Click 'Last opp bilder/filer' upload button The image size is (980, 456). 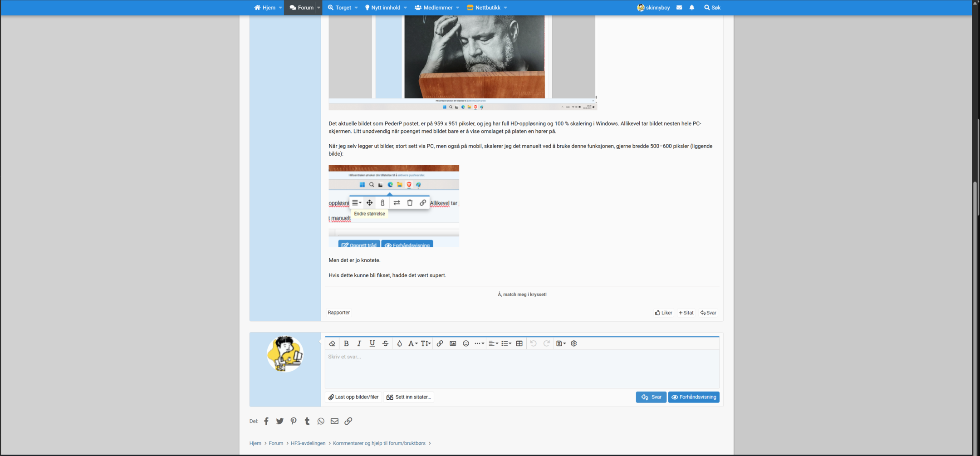353,397
